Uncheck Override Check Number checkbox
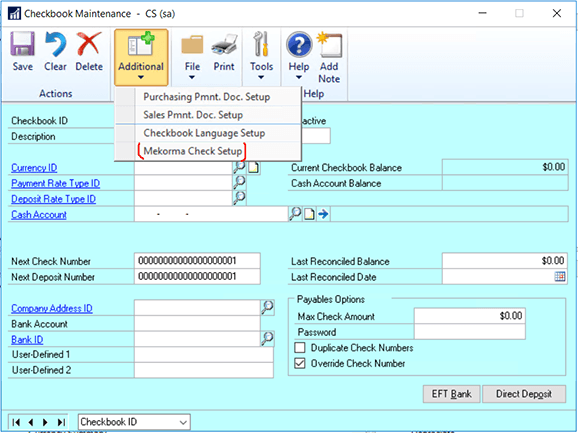 (x=300, y=363)
